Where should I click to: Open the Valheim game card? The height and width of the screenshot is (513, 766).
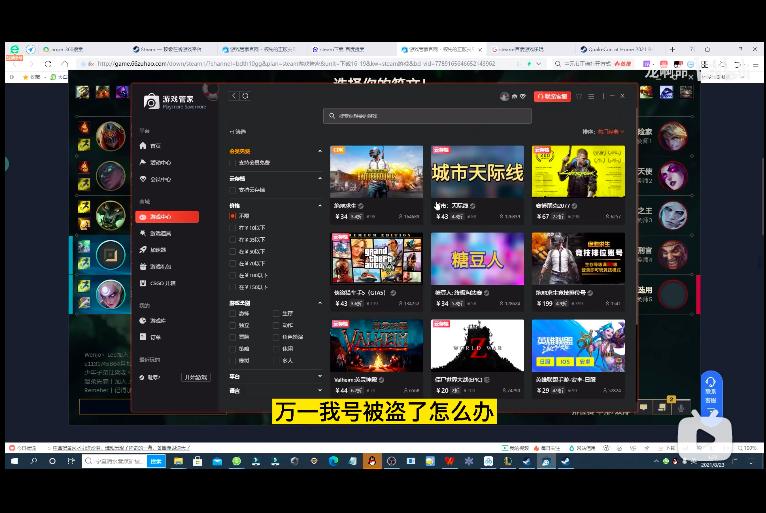pos(376,358)
